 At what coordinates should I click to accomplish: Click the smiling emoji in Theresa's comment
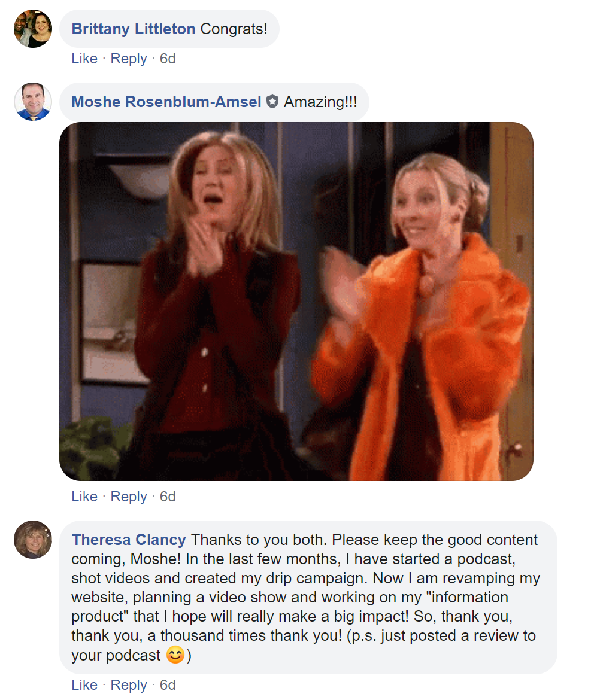coord(175,655)
